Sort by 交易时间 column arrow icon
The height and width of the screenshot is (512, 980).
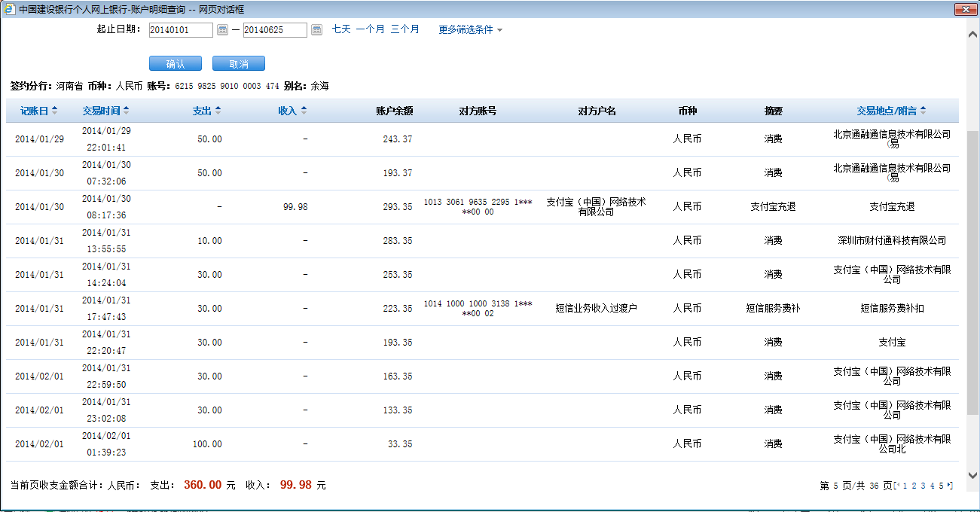126,111
